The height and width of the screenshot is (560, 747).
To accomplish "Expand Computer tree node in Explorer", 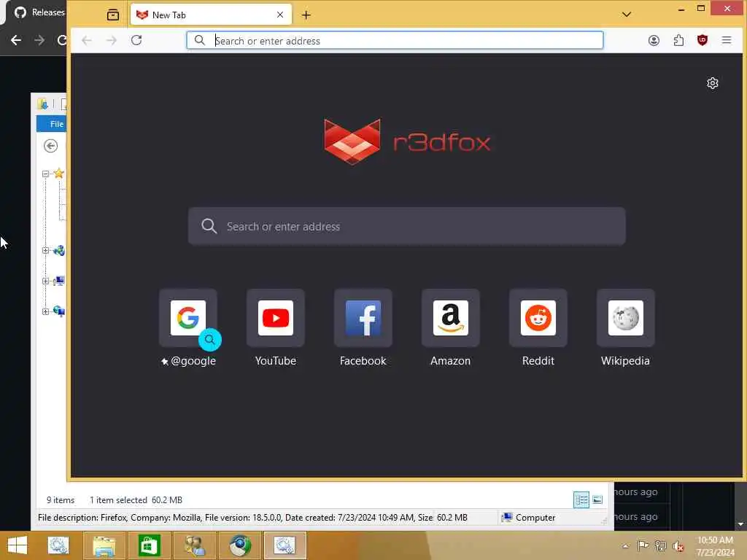I will 45,281.
